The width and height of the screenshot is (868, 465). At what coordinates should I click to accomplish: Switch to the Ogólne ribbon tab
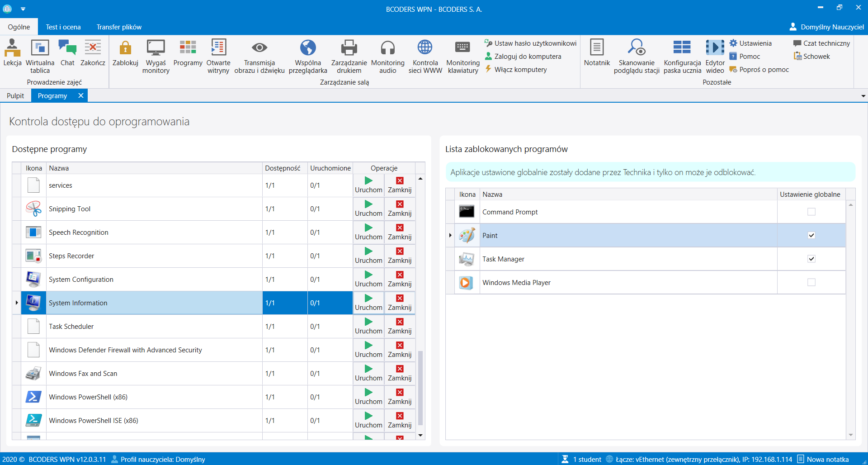coord(19,27)
